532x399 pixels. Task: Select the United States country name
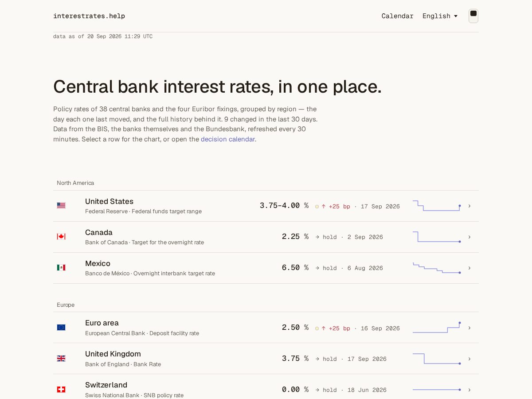pyautogui.click(x=109, y=201)
